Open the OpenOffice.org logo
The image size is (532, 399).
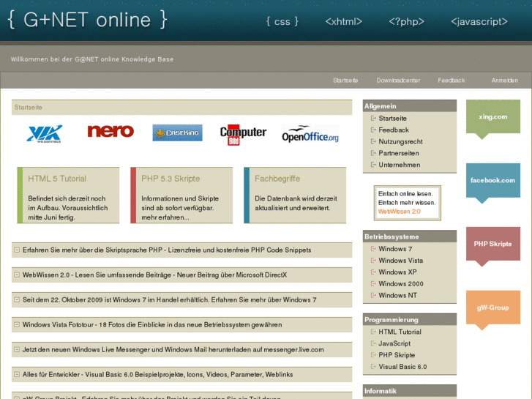point(310,134)
